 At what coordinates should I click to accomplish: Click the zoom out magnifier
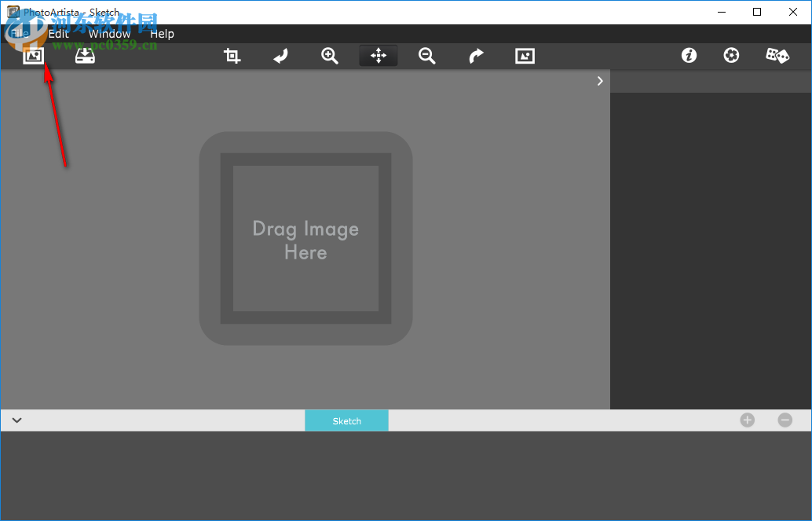point(427,56)
